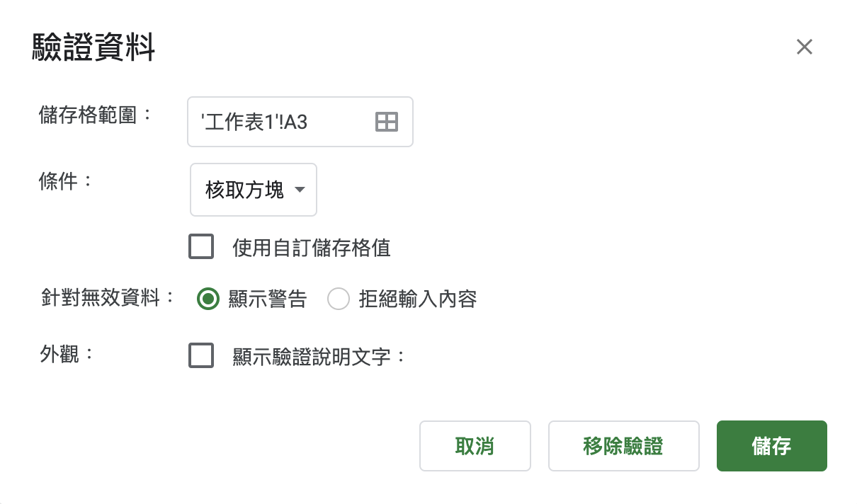
Task: Check 顯示驗證說明文字 option
Action: point(201,356)
